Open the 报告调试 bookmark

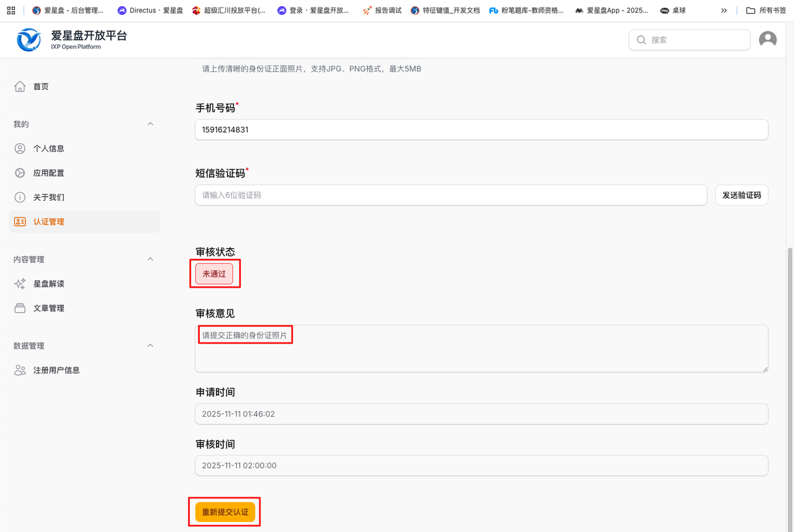[x=382, y=11]
